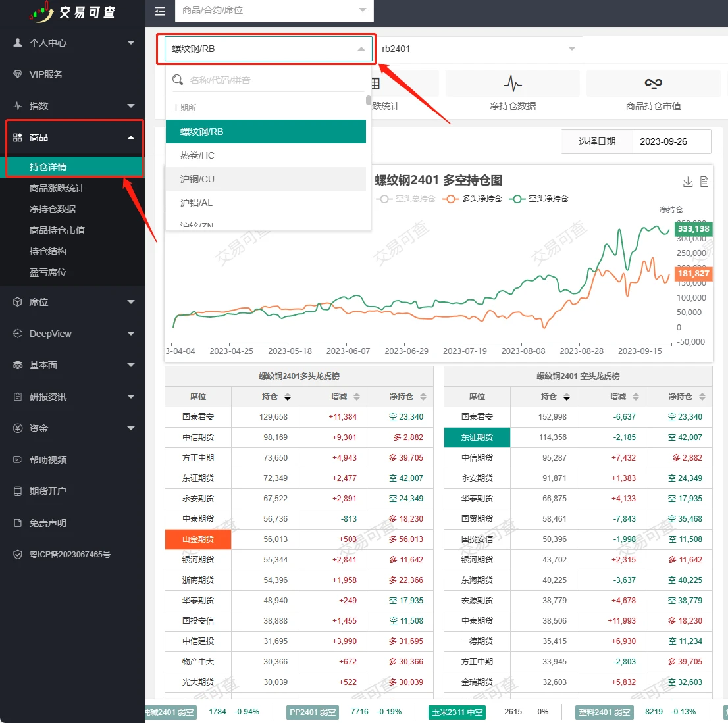Expand the 资金 menu arrow

click(x=131, y=428)
